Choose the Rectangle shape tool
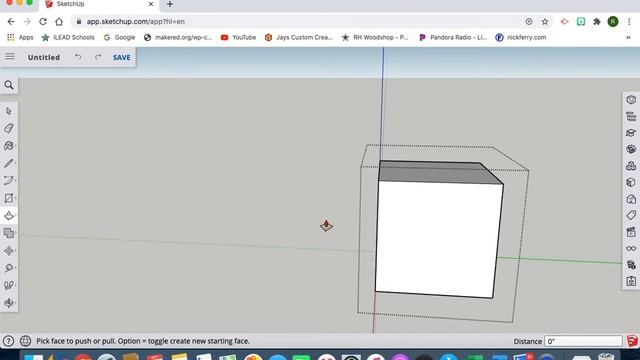Viewport: 640px width, 360px height. pos(9,198)
